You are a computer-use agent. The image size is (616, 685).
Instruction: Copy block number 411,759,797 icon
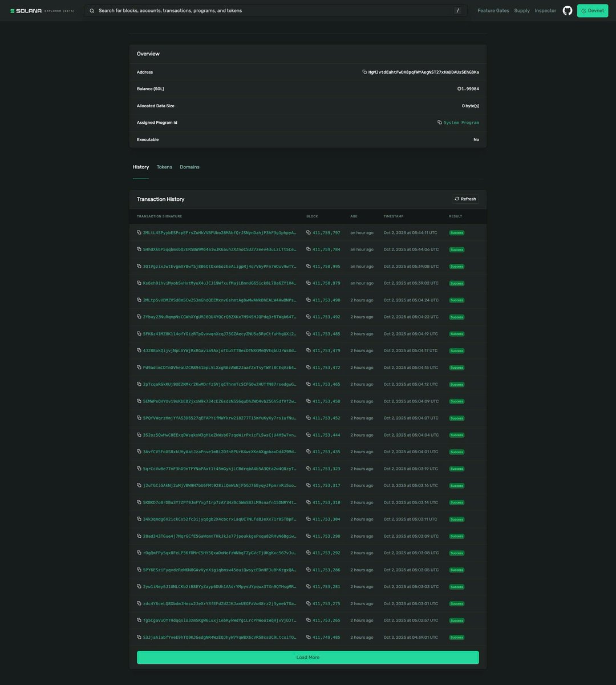(309, 232)
